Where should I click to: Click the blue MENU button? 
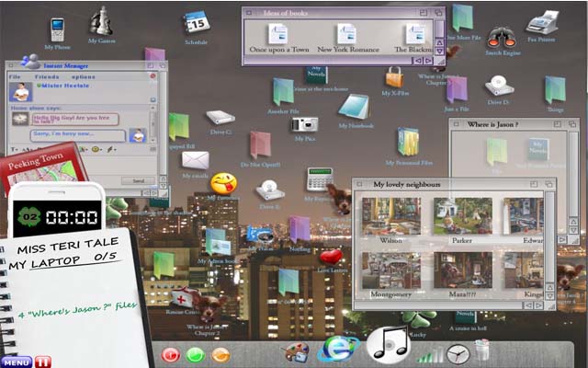[16, 362]
